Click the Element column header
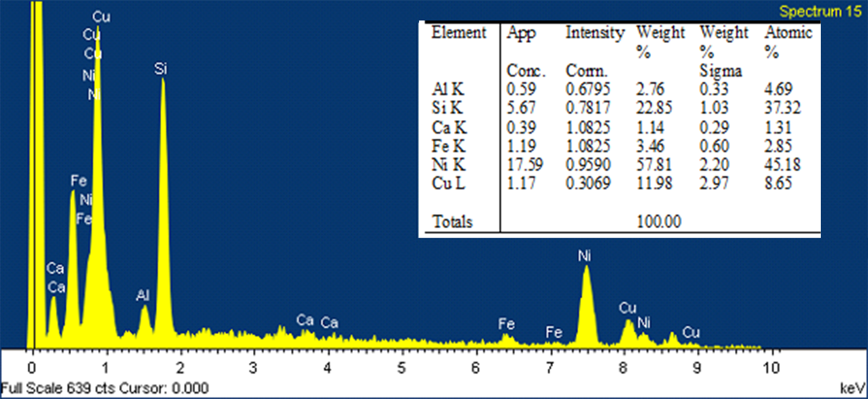Image resolution: width=868 pixels, height=399 pixels. tap(459, 33)
